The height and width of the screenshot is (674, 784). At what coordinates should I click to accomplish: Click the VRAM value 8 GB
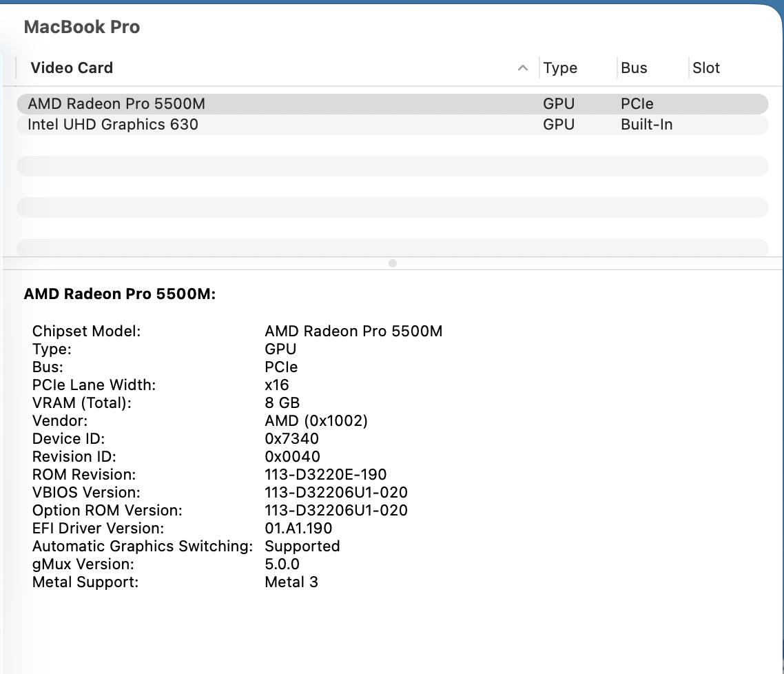tap(282, 403)
